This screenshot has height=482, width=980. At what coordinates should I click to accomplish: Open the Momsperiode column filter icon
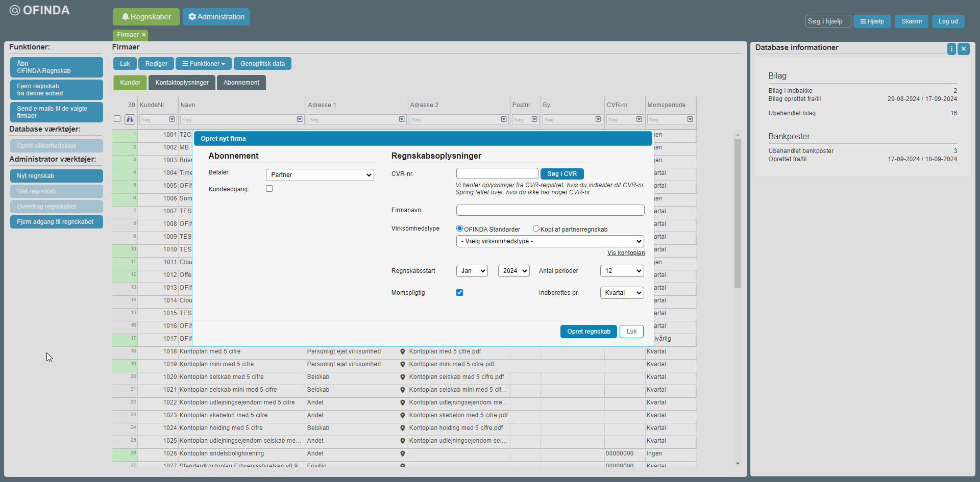[690, 119]
